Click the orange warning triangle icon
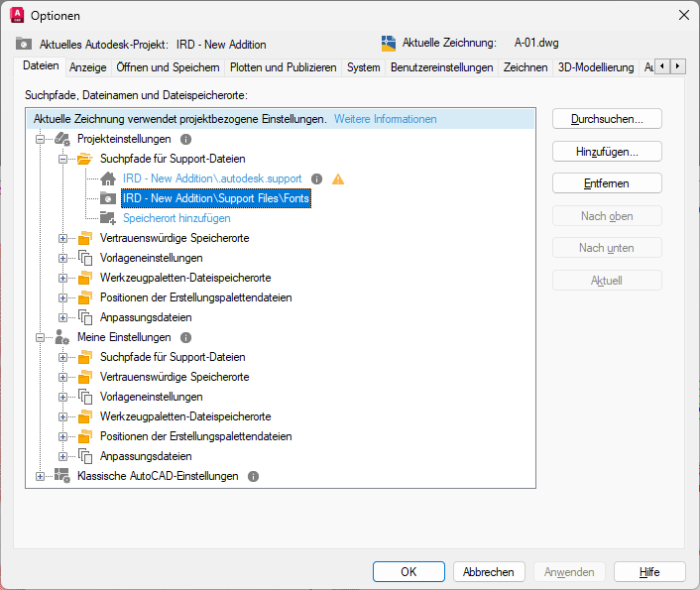Screen dimensions: 700x590 (338, 179)
